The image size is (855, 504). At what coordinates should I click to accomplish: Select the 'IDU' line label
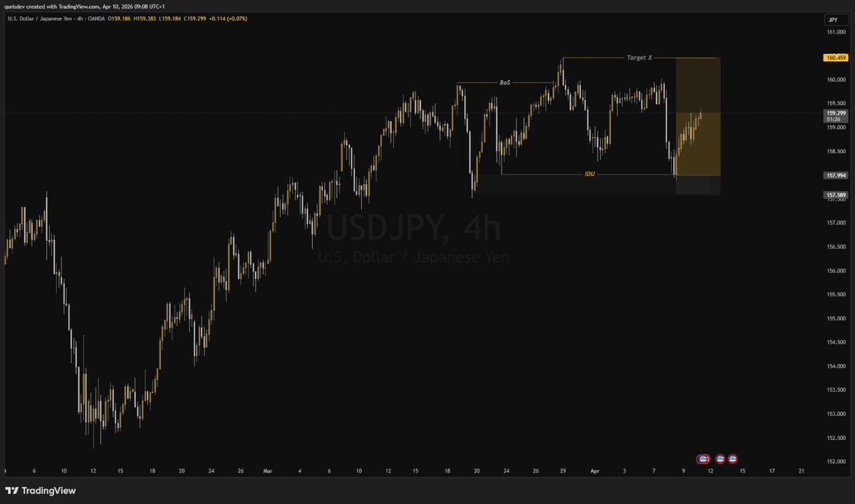(x=590, y=174)
